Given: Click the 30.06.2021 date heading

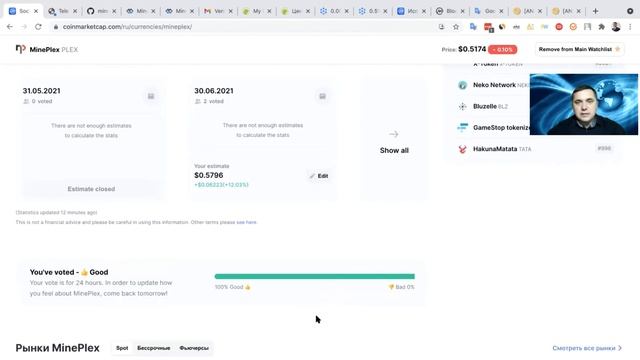Looking at the screenshot, I should coord(214,91).
